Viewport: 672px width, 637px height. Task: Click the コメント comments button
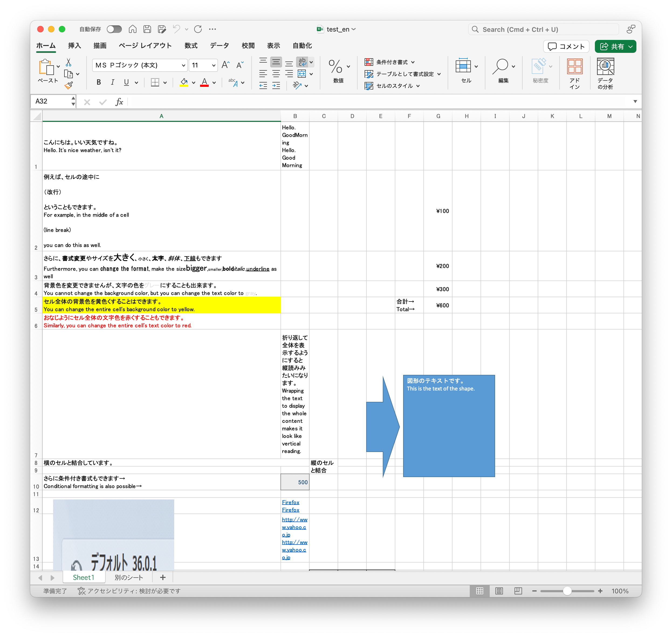click(x=566, y=46)
